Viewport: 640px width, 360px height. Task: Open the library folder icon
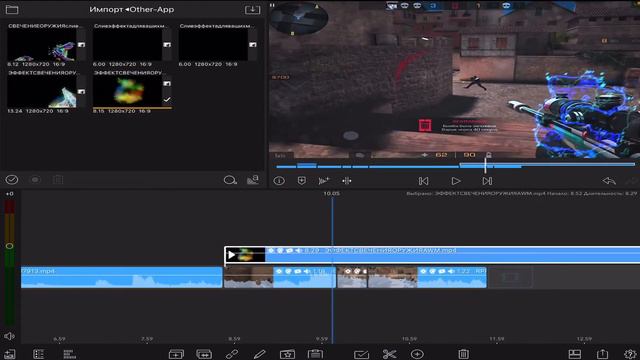pyautogui.click(x=12, y=9)
